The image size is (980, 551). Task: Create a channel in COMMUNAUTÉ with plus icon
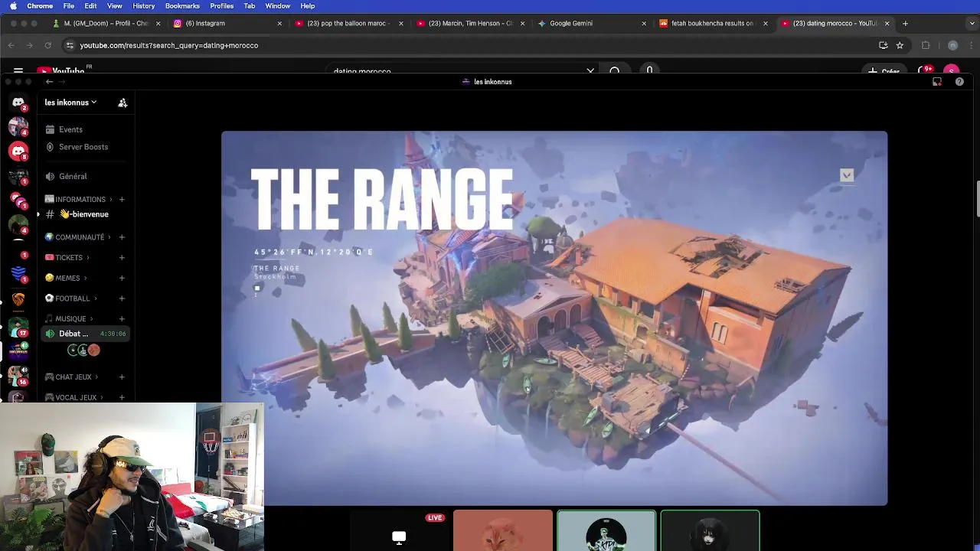click(x=122, y=237)
